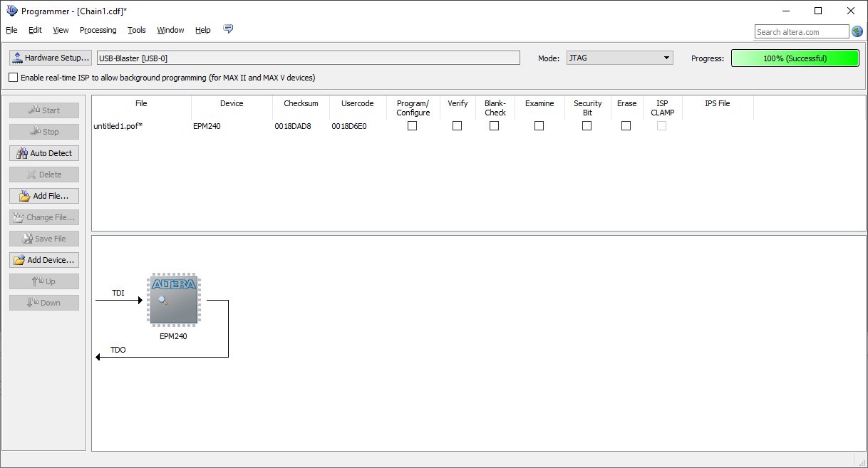Click Add Device button in sidebar

click(x=44, y=260)
